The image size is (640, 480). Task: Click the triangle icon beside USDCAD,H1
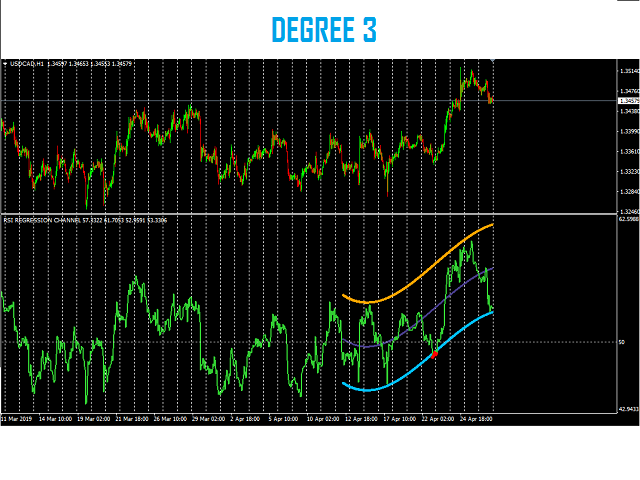(5, 64)
